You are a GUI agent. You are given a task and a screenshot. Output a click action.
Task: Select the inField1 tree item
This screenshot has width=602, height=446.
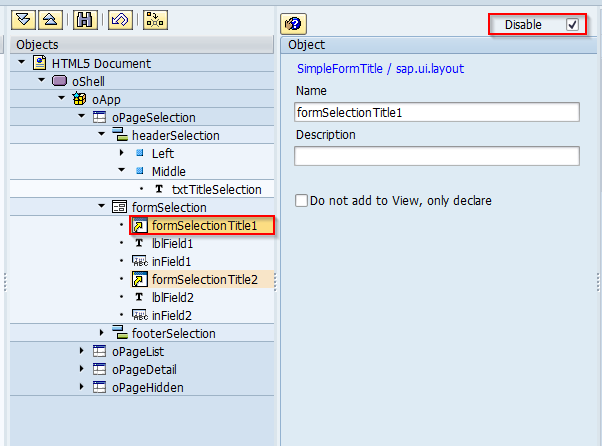click(x=172, y=261)
